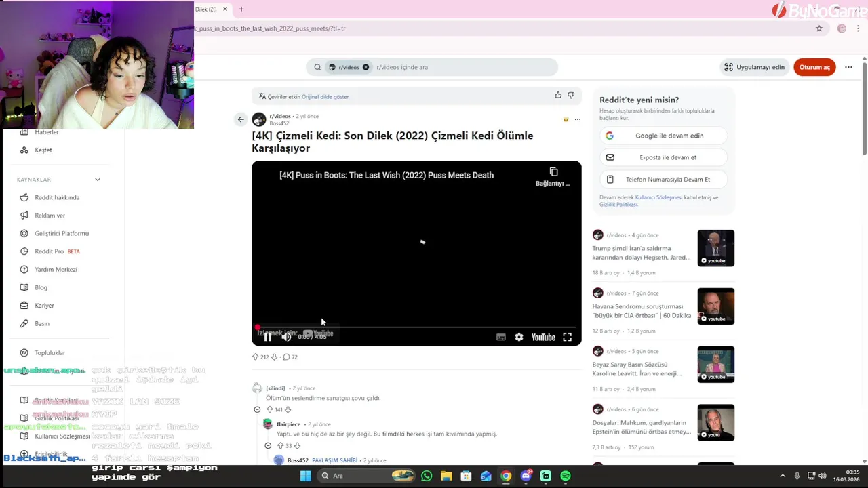Open Reddit header three-dot menu
The image size is (868, 488).
(848, 67)
